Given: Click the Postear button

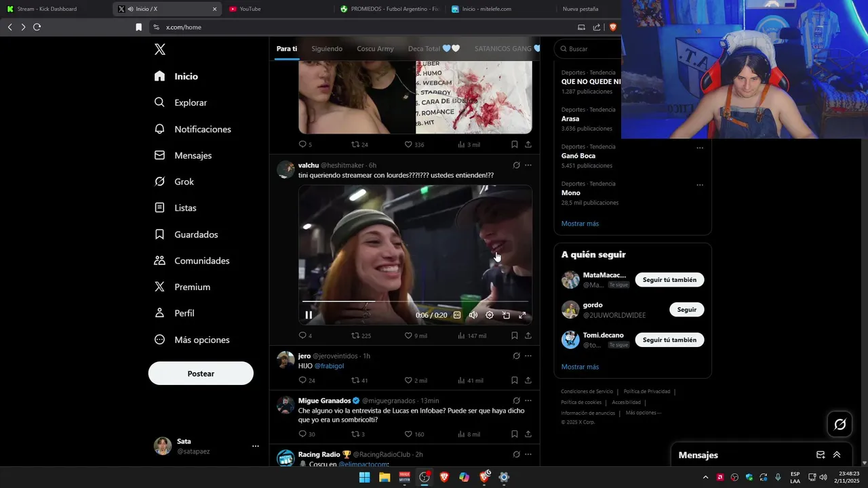Looking at the screenshot, I should (x=201, y=373).
